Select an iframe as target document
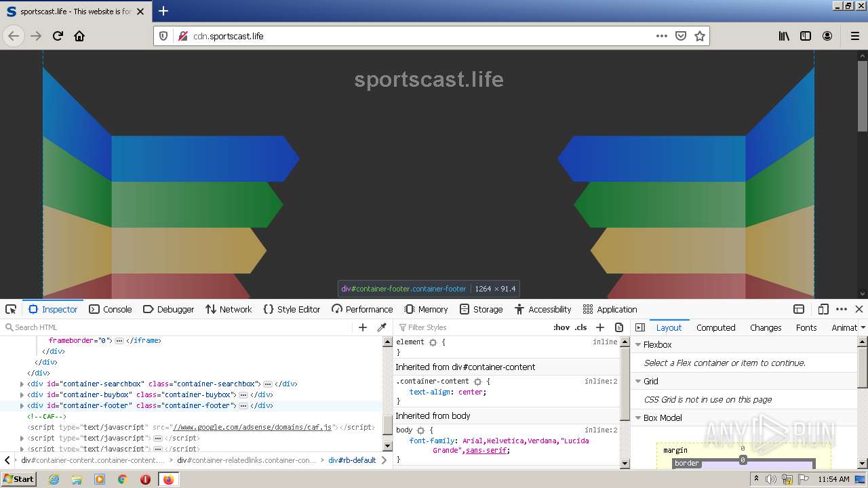This screenshot has width=868, height=488. [799, 309]
